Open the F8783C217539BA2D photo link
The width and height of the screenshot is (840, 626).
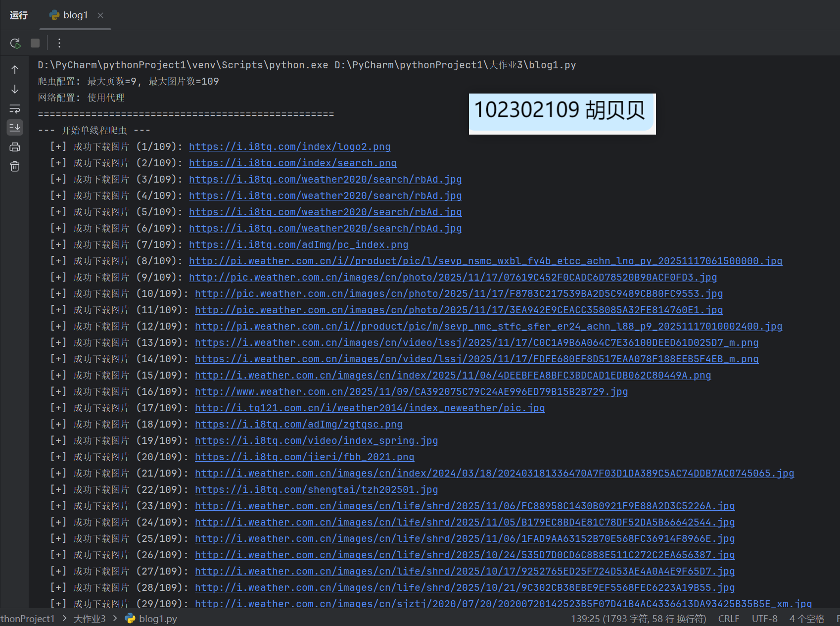click(x=459, y=294)
